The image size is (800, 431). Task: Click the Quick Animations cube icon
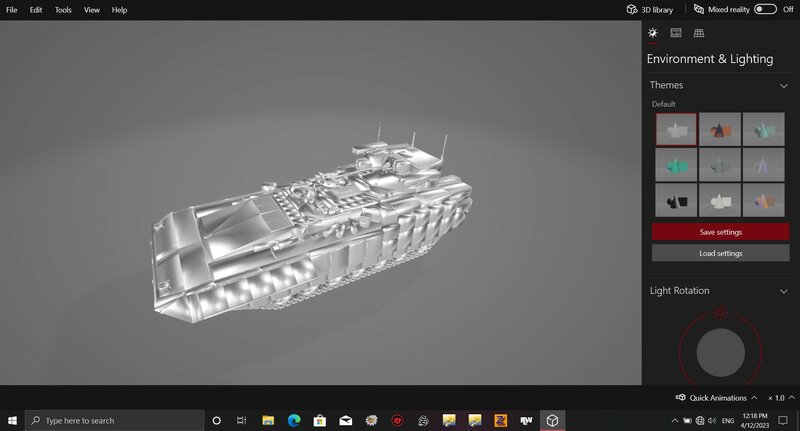pos(681,397)
